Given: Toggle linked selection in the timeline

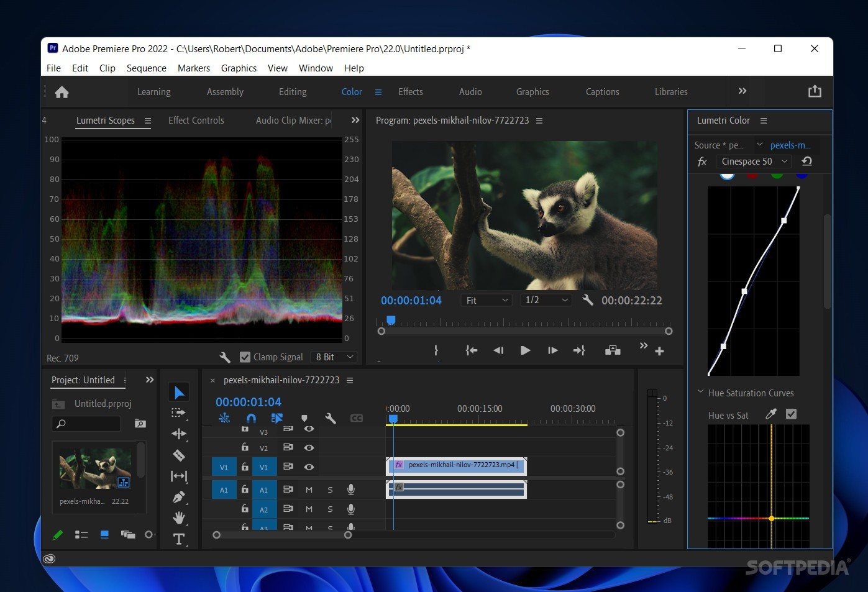Looking at the screenshot, I should point(277,419).
